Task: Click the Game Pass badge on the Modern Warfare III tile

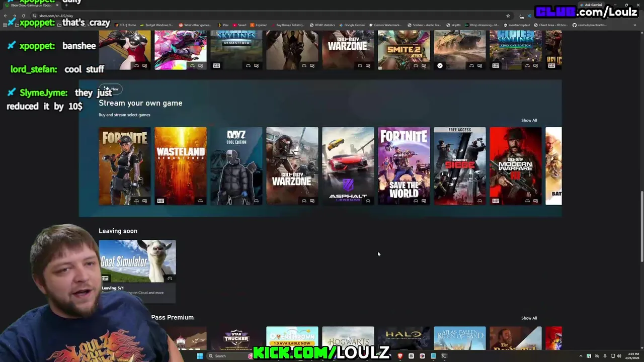Action: point(496,201)
